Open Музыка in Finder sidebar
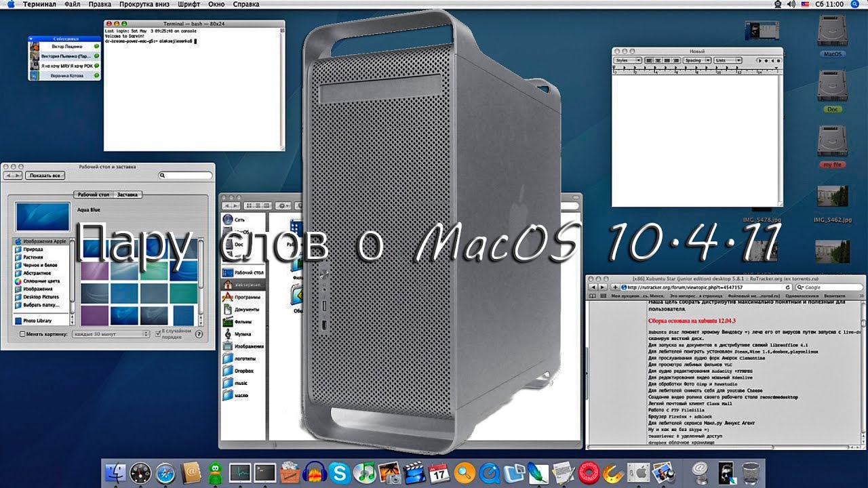 (x=243, y=334)
